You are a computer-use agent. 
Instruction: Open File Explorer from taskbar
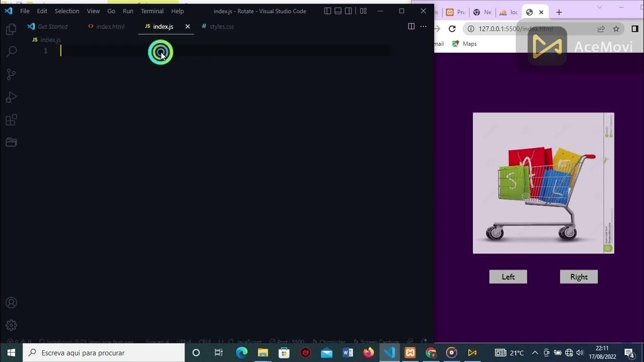[263, 352]
